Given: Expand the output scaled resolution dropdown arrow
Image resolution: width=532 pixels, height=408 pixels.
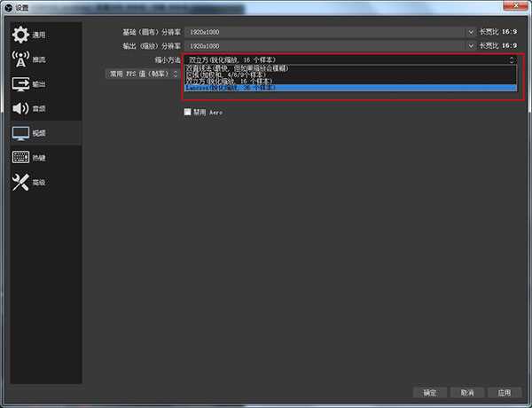Looking at the screenshot, I should pyautogui.click(x=471, y=45).
